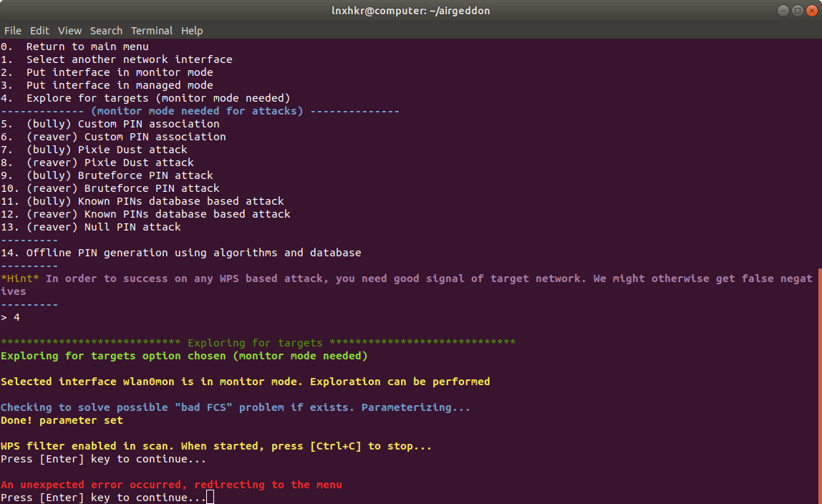The height and width of the screenshot is (504, 822).
Task: Open the Terminal menu
Action: [152, 31]
